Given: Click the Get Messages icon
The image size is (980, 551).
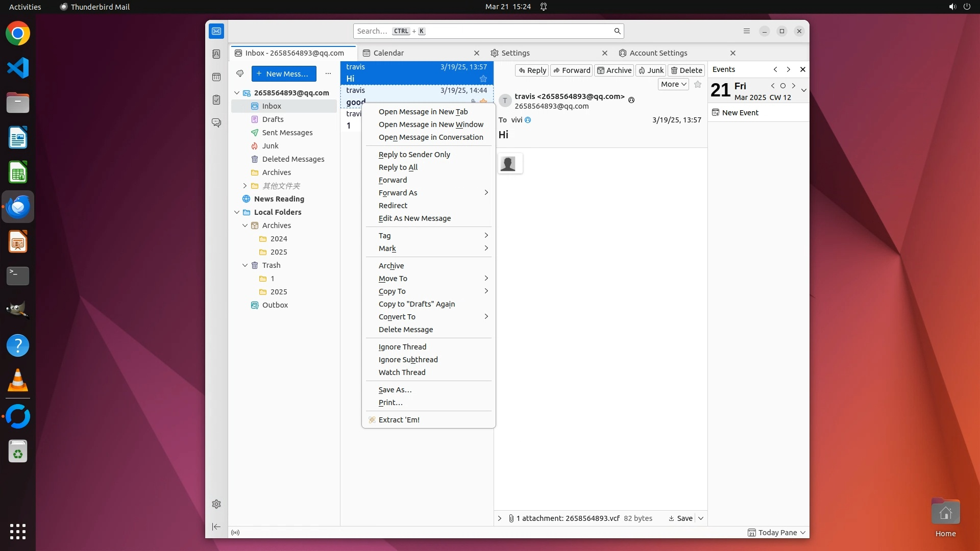Looking at the screenshot, I should click(x=240, y=73).
